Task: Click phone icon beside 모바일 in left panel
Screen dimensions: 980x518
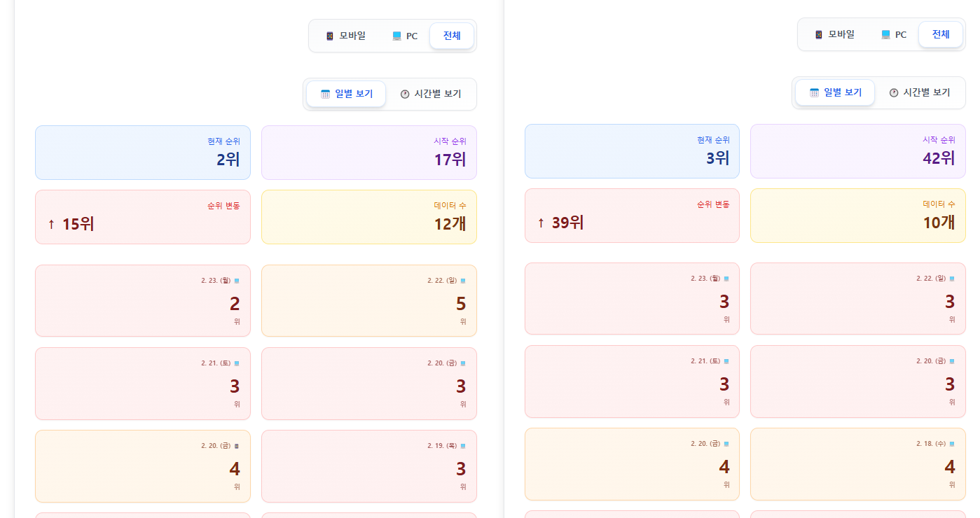Action: [x=330, y=36]
